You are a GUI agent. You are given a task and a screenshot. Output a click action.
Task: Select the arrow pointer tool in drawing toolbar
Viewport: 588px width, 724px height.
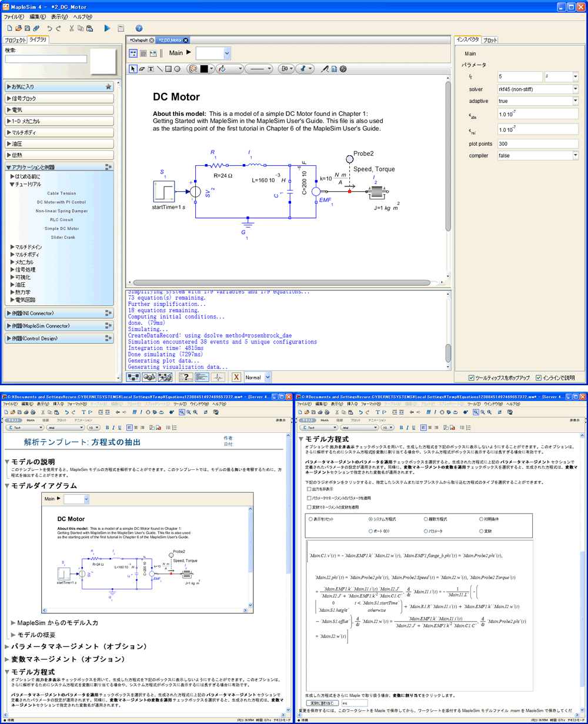tap(133, 69)
